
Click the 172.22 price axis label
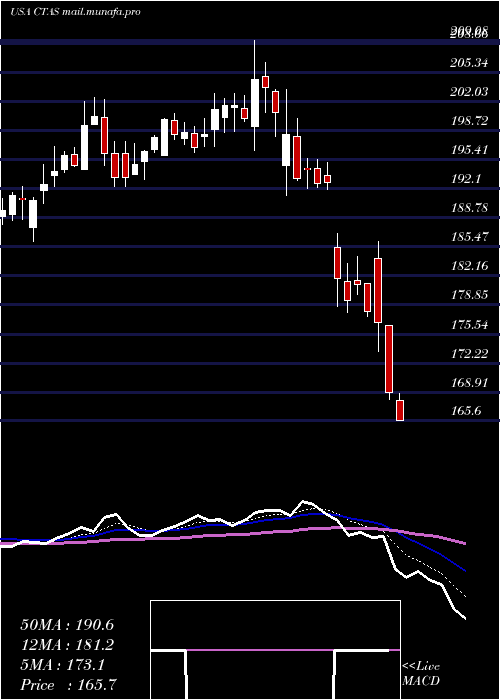click(x=468, y=354)
